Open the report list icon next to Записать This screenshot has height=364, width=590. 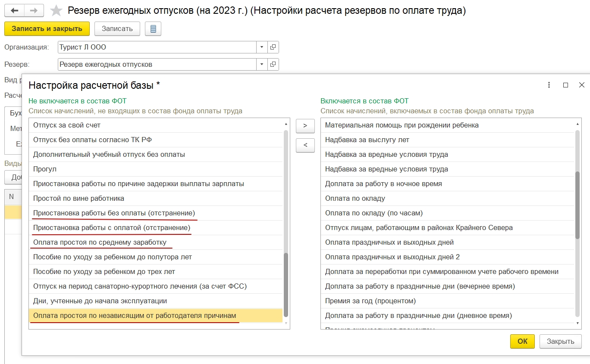[x=153, y=29]
